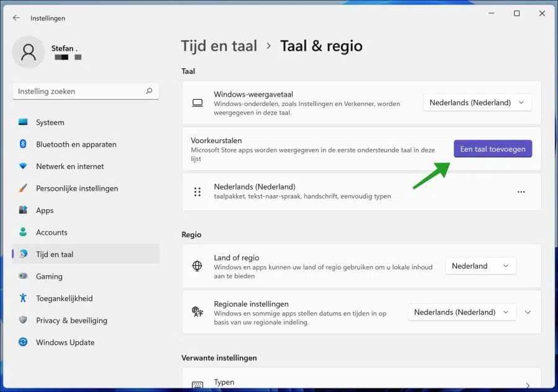
Task: Click the back arrow next to Instellingen
Action: [x=16, y=18]
